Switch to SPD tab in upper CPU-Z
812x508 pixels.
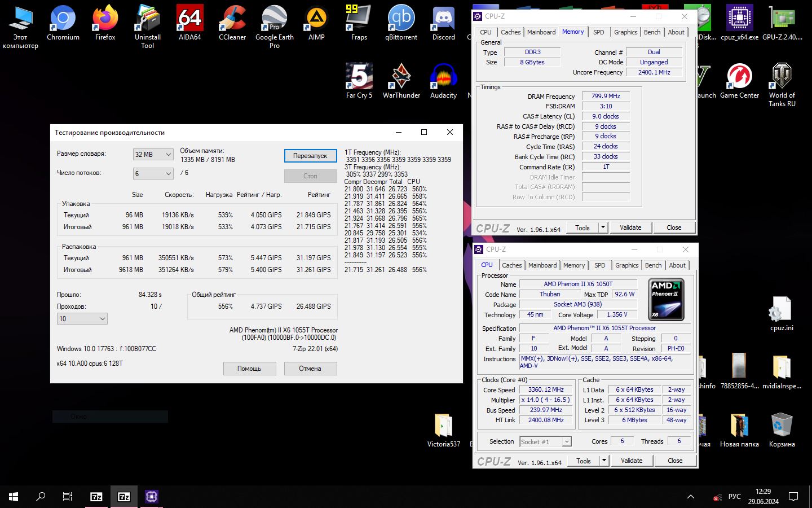pos(599,32)
